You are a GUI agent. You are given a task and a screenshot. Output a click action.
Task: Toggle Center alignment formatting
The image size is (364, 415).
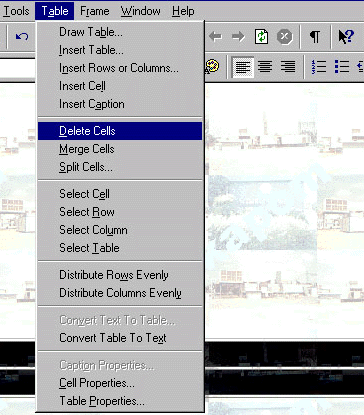(265, 67)
